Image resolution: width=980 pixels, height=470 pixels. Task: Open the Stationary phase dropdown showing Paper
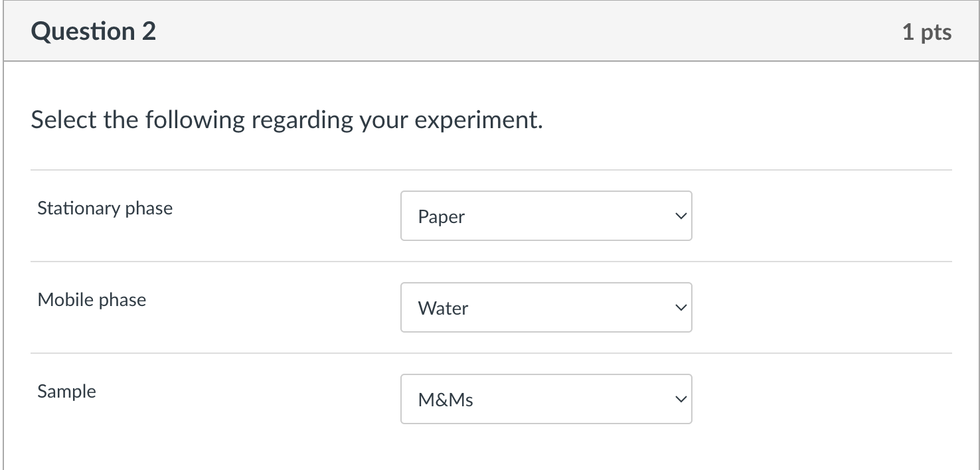(546, 216)
